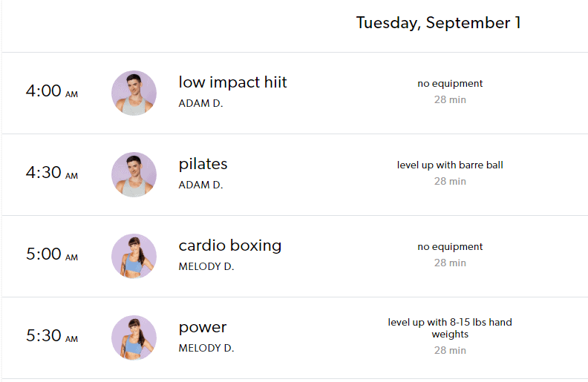Click Adam D. avatar in pilates row
This screenshot has width=588, height=382.
[134, 174]
